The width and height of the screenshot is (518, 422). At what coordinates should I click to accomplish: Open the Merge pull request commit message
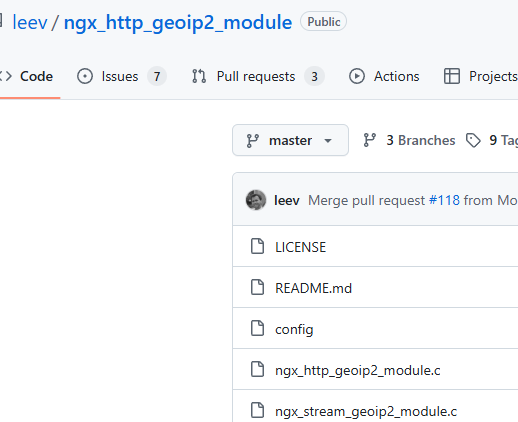366,200
